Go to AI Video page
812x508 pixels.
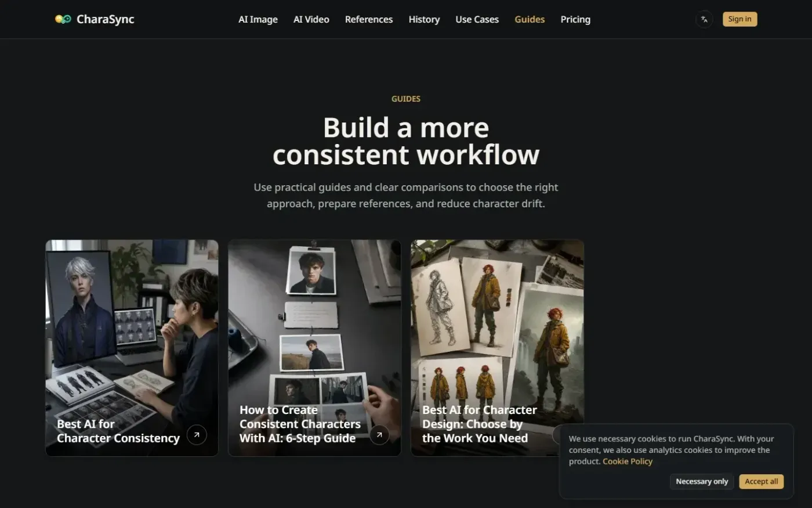[311, 19]
